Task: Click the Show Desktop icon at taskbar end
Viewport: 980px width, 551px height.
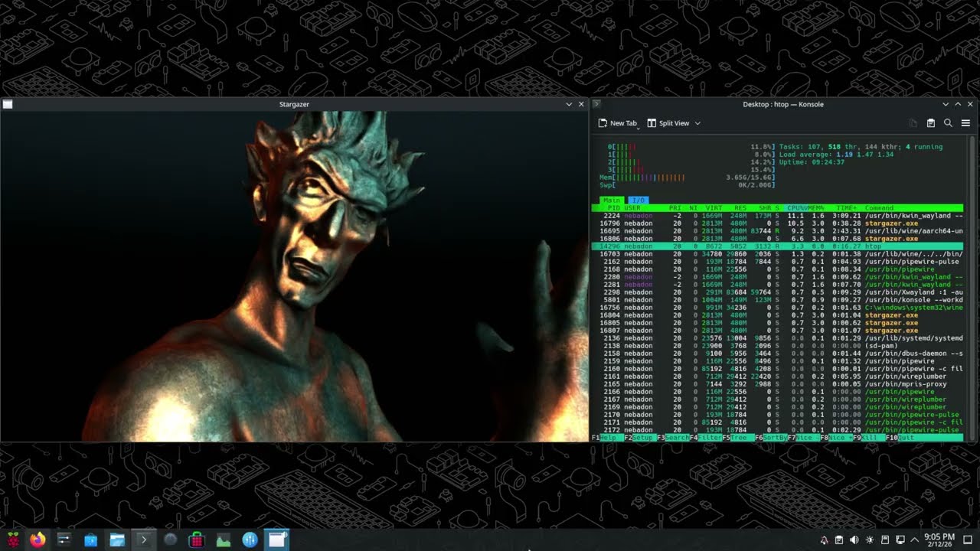Action: (x=968, y=540)
